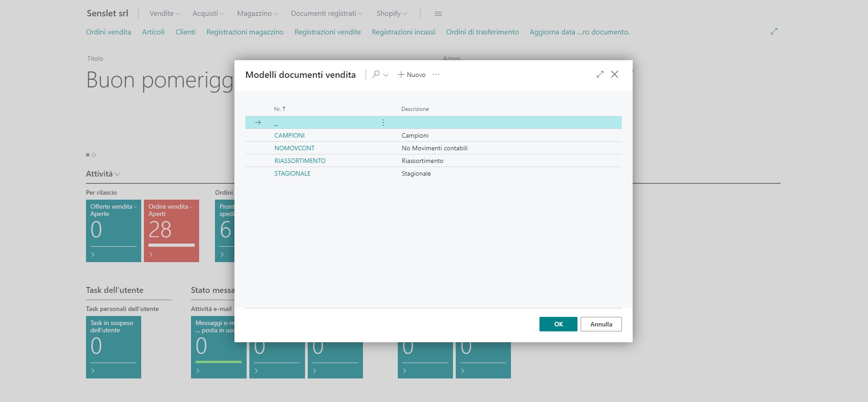
Task: Open the row actions three-dot menu
Action: pyautogui.click(x=383, y=123)
